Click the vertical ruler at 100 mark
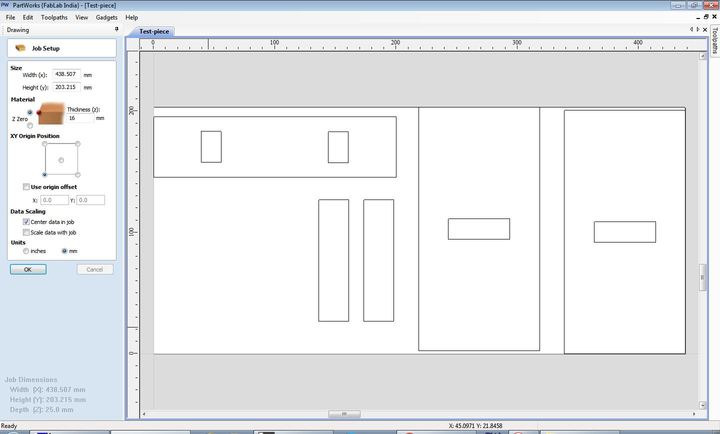 (133, 232)
